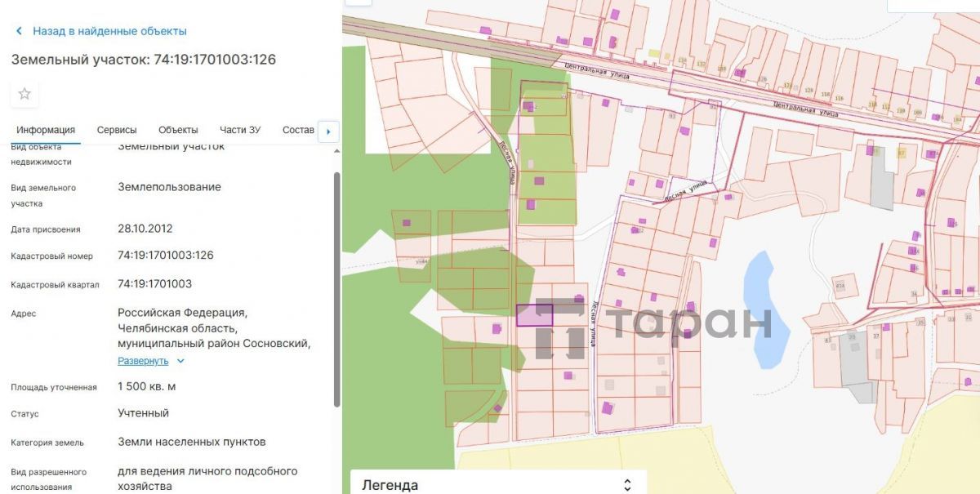The width and height of the screenshot is (980, 494).
Task: Click cadastral number 74:19:1701003:126 value
Action: (166, 255)
